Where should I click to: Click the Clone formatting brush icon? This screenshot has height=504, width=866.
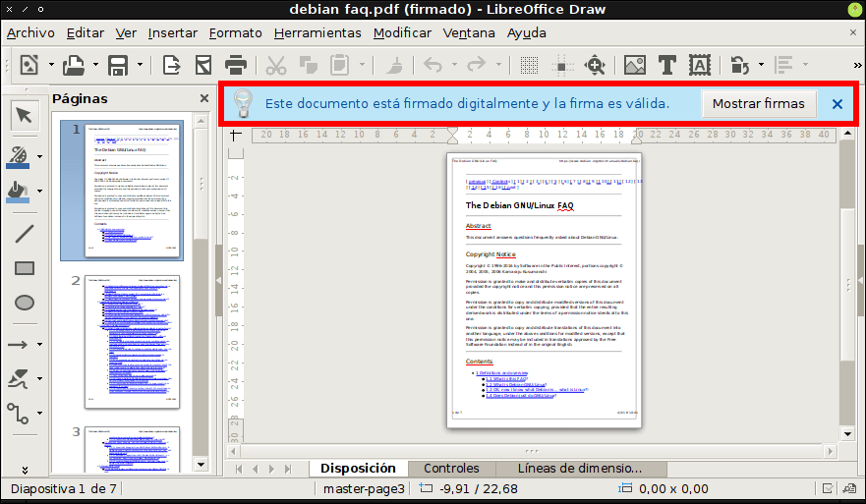(x=394, y=65)
